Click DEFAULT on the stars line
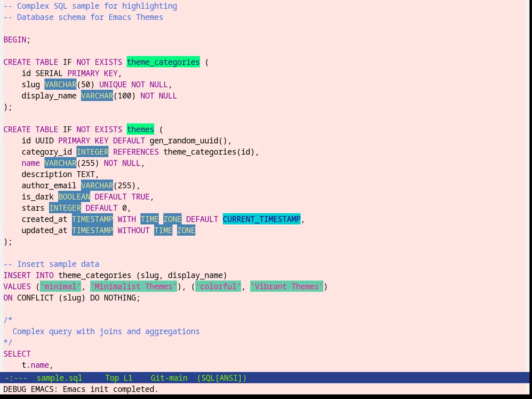 coord(102,208)
